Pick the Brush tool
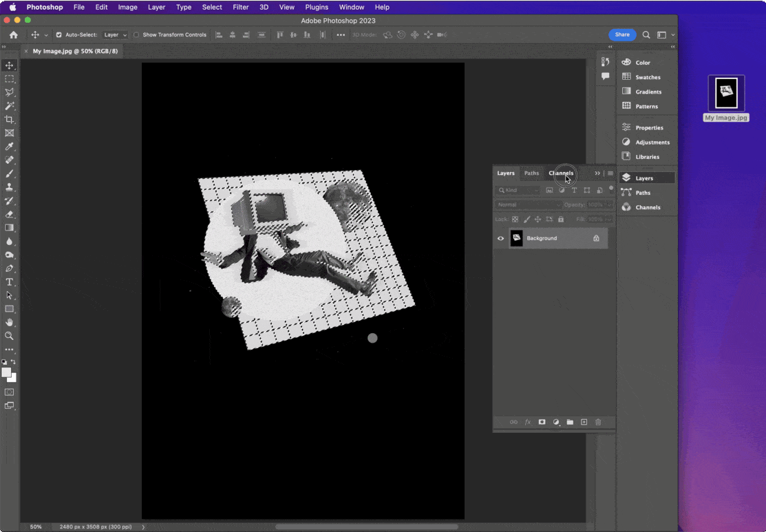 coord(9,173)
